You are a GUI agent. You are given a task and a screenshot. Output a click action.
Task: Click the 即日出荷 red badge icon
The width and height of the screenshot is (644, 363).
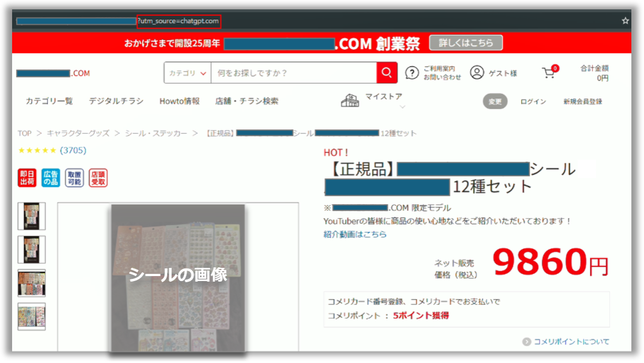point(27,178)
